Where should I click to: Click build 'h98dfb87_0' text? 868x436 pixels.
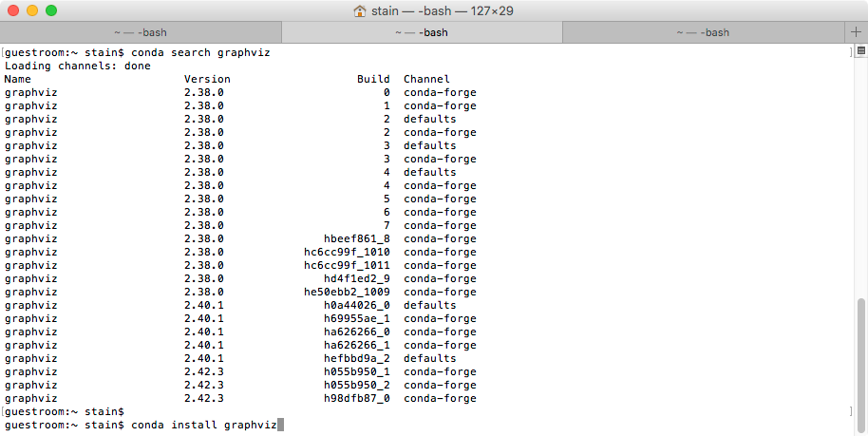(356, 398)
